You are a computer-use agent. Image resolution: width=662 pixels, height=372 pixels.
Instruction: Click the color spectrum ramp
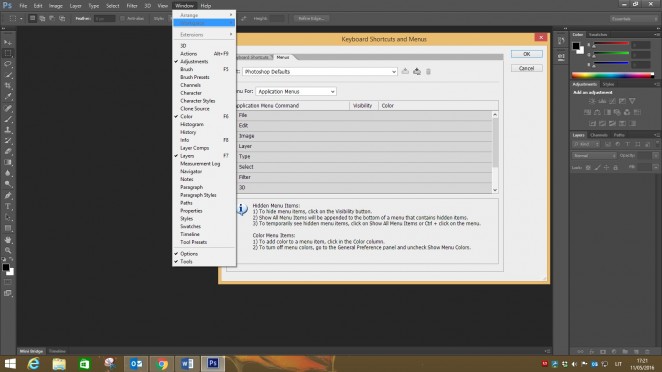click(613, 76)
